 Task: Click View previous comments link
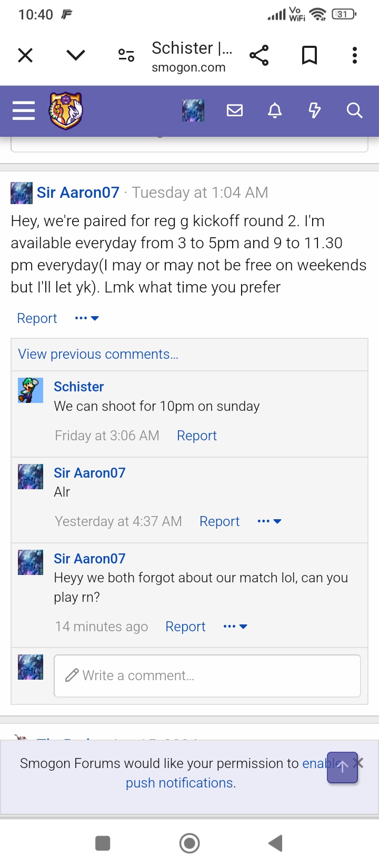pyautogui.click(x=98, y=354)
